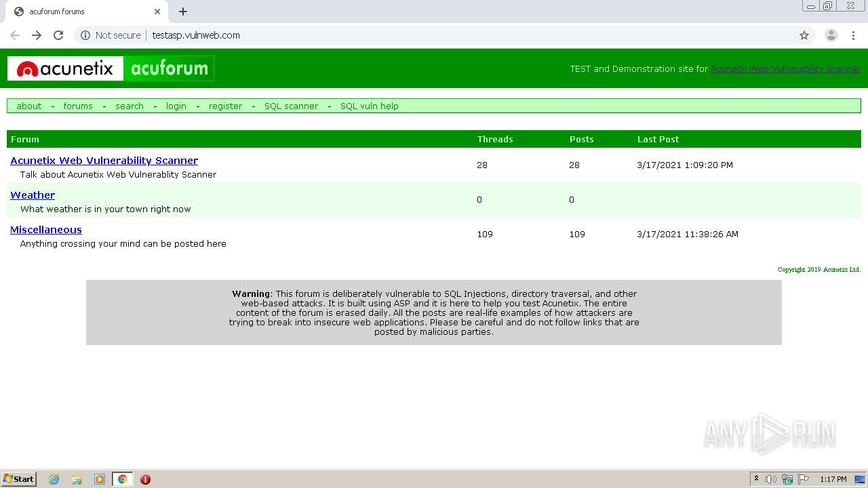The width and height of the screenshot is (868, 488).
Task: Click Posts column header
Action: click(x=581, y=139)
